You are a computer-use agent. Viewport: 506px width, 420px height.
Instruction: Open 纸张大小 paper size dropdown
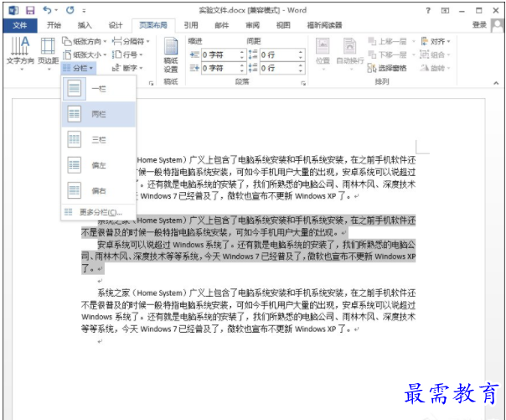85,54
